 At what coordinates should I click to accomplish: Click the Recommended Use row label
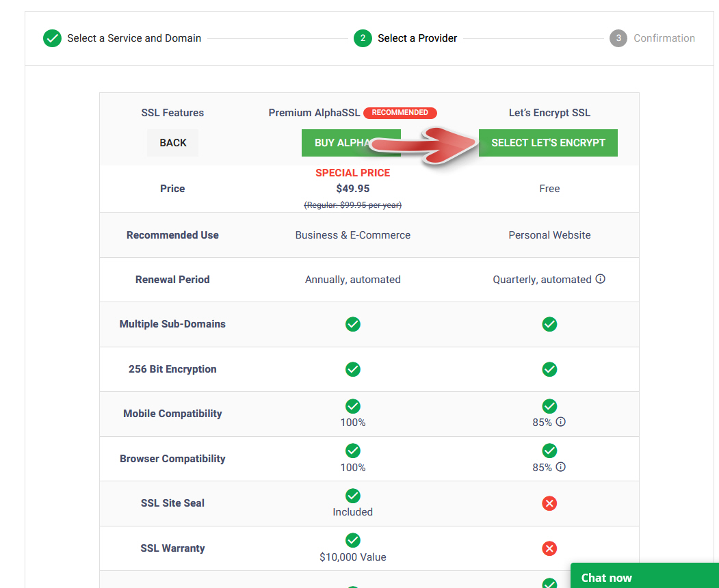tap(172, 235)
